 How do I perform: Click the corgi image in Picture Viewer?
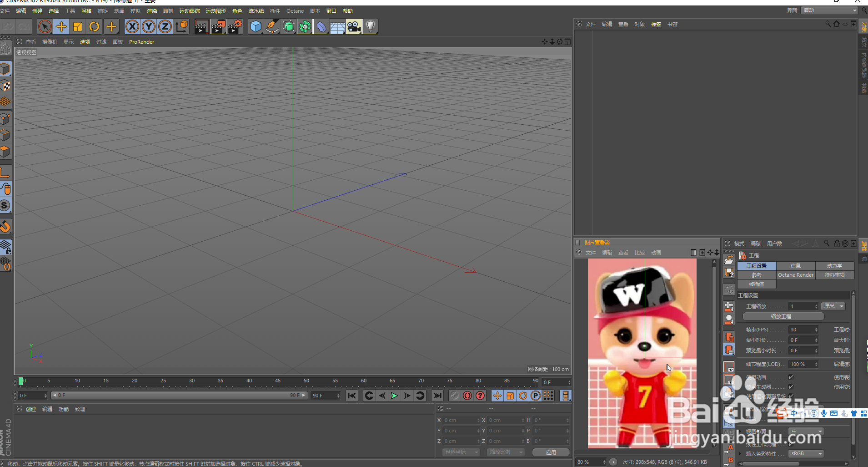[x=642, y=353]
